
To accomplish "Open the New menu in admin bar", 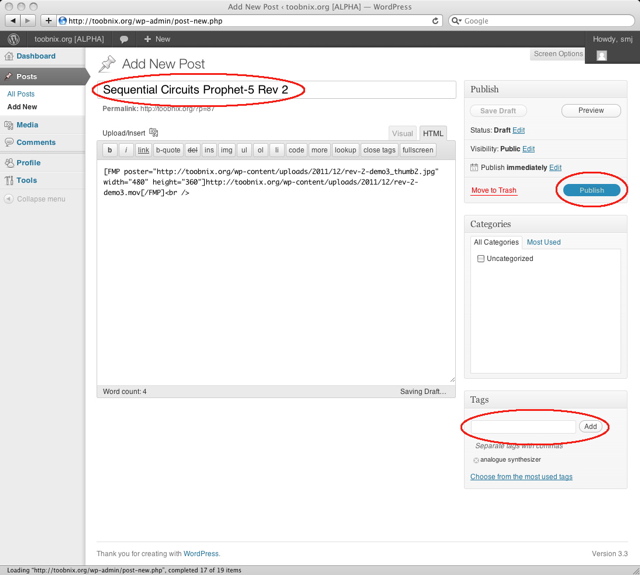I will coord(157,39).
